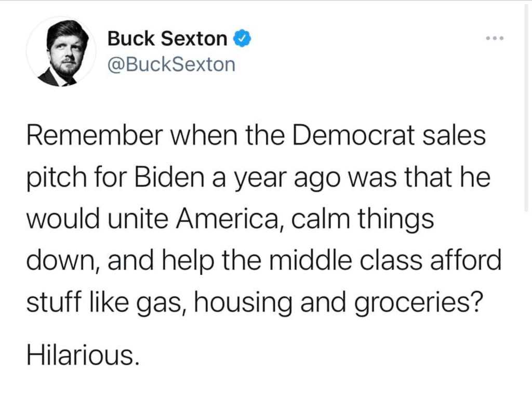Click the blue verified checkmark badge
Image resolution: width=532 pixels, height=399 pixels.
(x=242, y=38)
